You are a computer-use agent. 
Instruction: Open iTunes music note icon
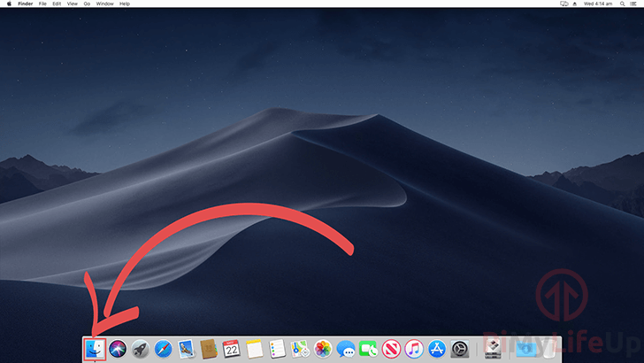click(x=414, y=350)
